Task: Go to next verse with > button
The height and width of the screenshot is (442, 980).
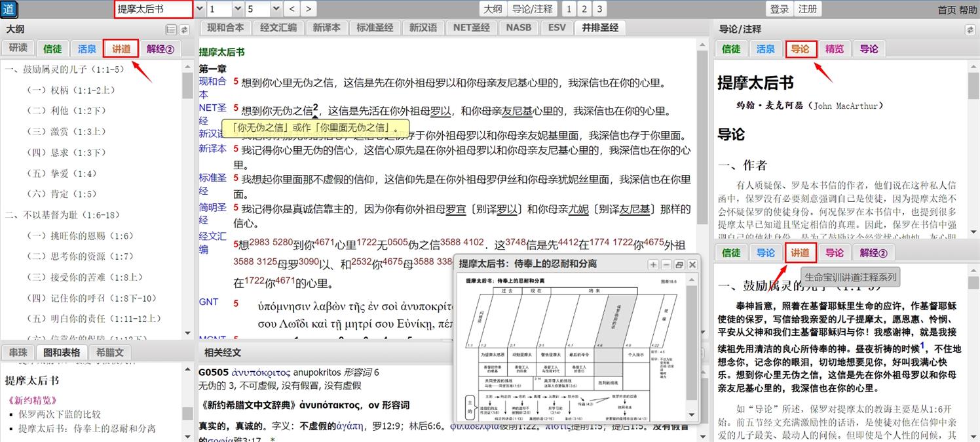Action: (309, 9)
